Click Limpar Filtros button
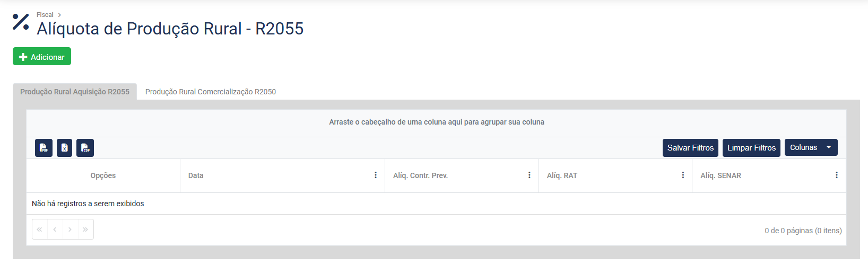868x265 pixels. (x=751, y=148)
